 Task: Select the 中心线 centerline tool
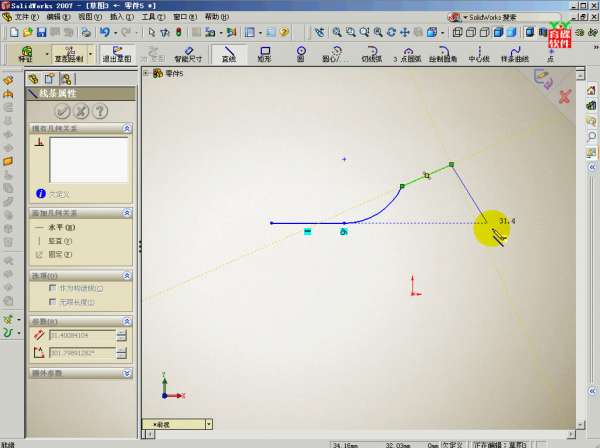tap(478, 52)
